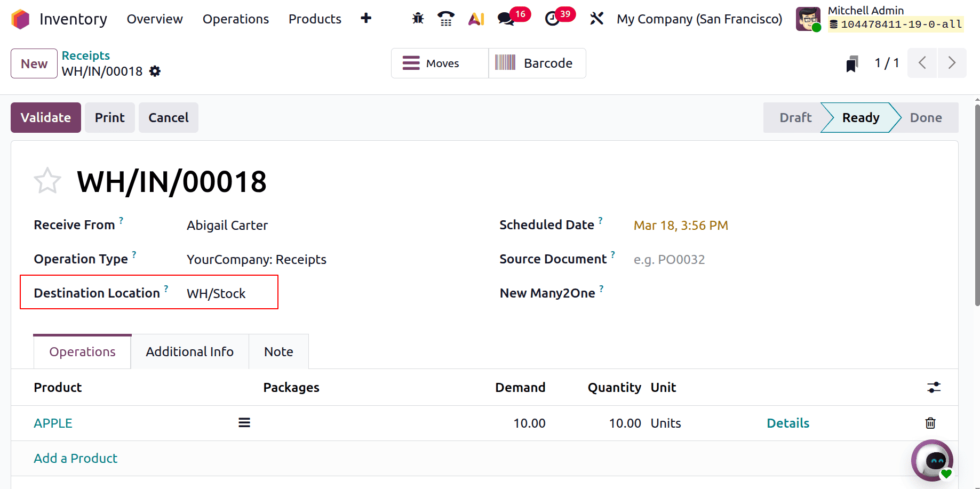
Task: Open Details for the APPLE line
Action: (x=788, y=423)
